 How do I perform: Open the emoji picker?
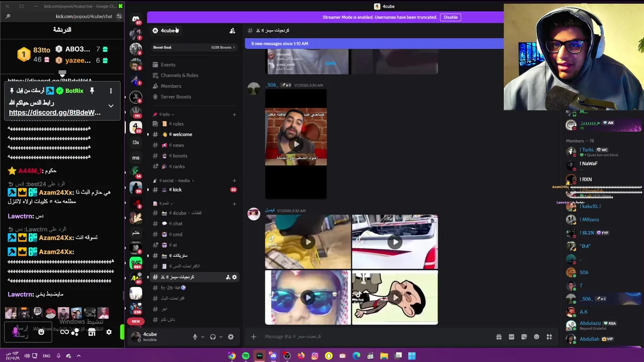[536, 337]
